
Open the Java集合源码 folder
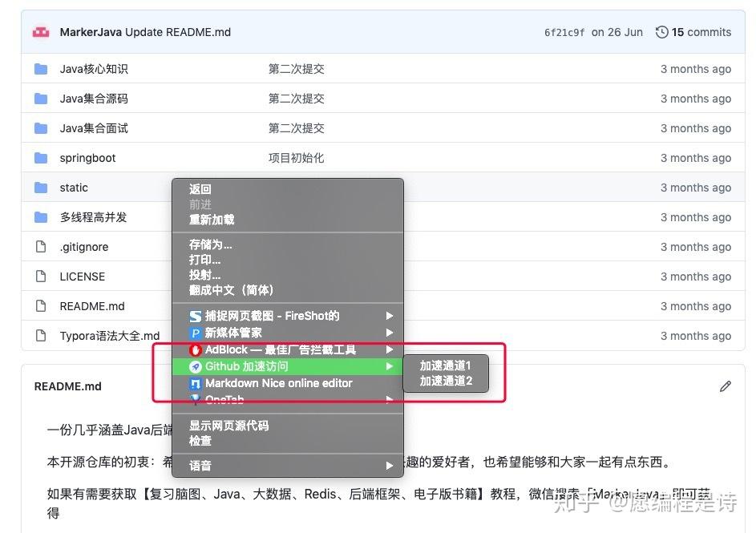(x=94, y=99)
